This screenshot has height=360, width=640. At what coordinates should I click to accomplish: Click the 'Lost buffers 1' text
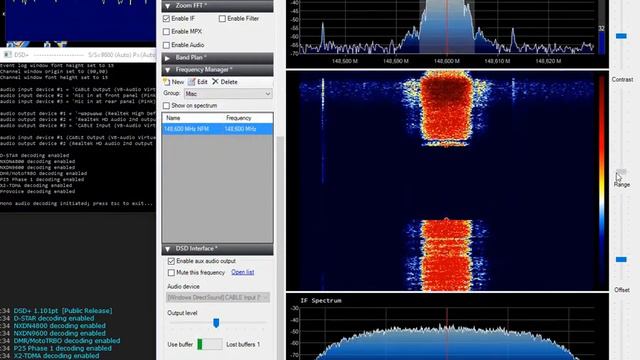tap(243, 345)
